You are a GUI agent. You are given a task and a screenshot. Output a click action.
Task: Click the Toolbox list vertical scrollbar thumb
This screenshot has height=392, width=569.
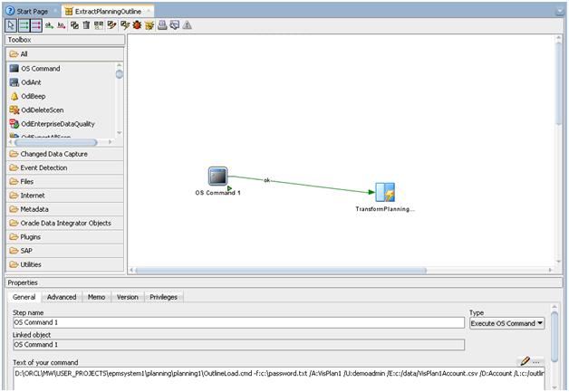point(120,74)
